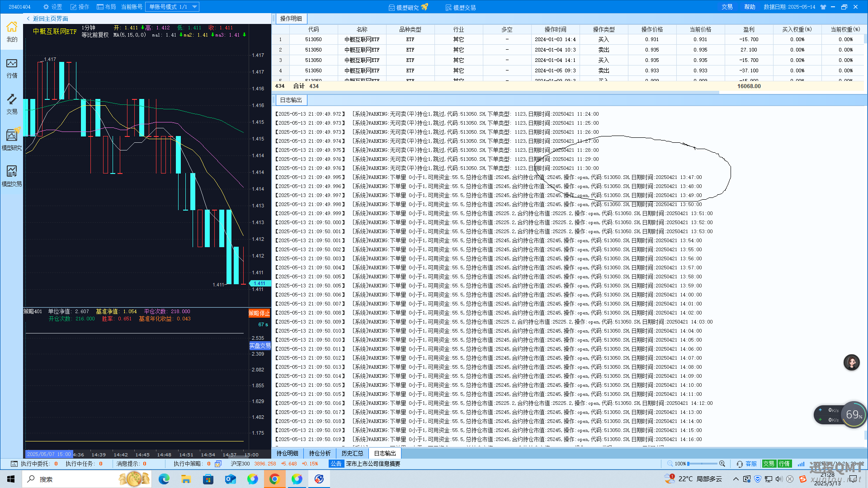
Task: Click green 行情 connection status indicator
Action: 784,464
